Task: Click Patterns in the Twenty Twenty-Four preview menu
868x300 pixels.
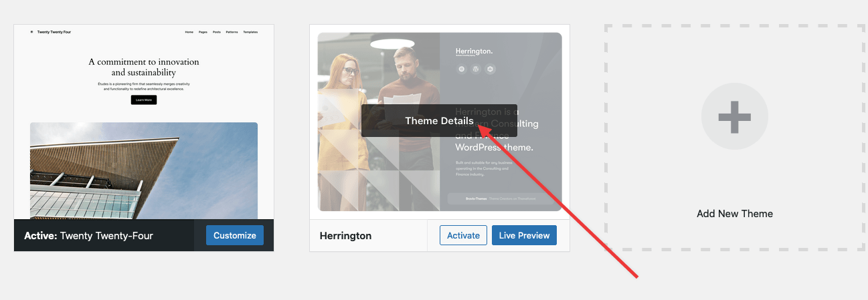Action: point(232,32)
